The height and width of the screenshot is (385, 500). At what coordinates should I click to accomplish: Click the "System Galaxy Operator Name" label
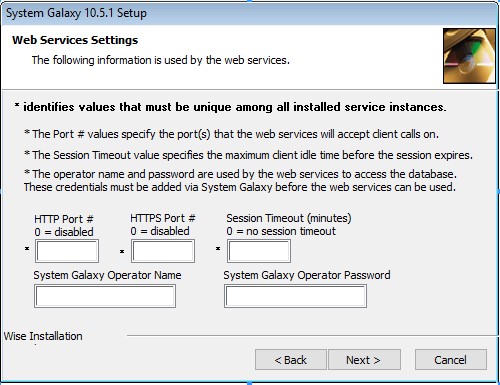coord(107,275)
